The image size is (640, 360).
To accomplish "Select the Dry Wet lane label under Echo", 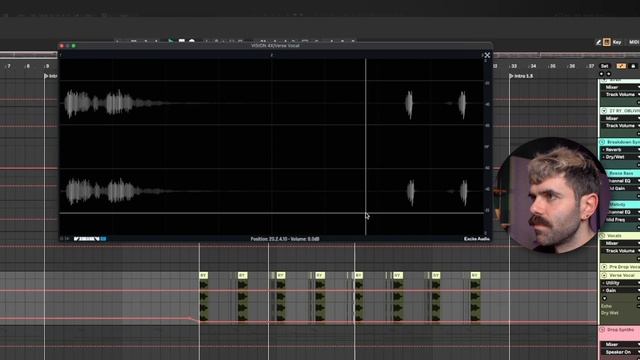I will pyautogui.click(x=609, y=313).
